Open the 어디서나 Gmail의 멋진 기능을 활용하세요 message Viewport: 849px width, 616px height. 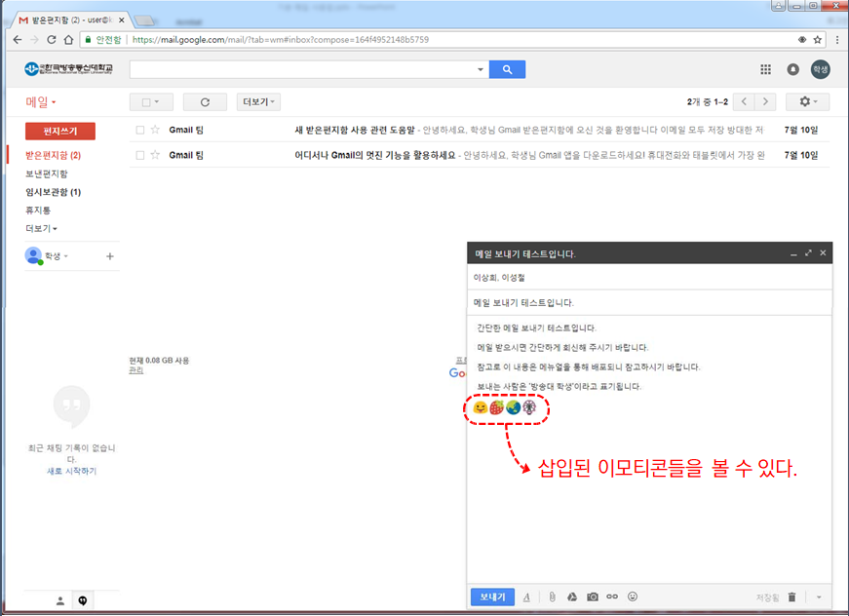tap(375, 155)
